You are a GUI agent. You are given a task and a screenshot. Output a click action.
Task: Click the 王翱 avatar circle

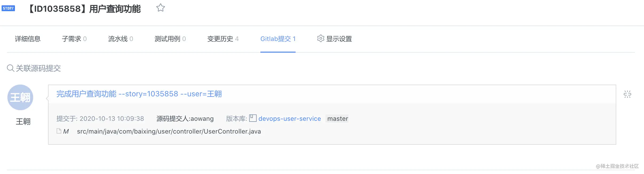click(x=20, y=97)
